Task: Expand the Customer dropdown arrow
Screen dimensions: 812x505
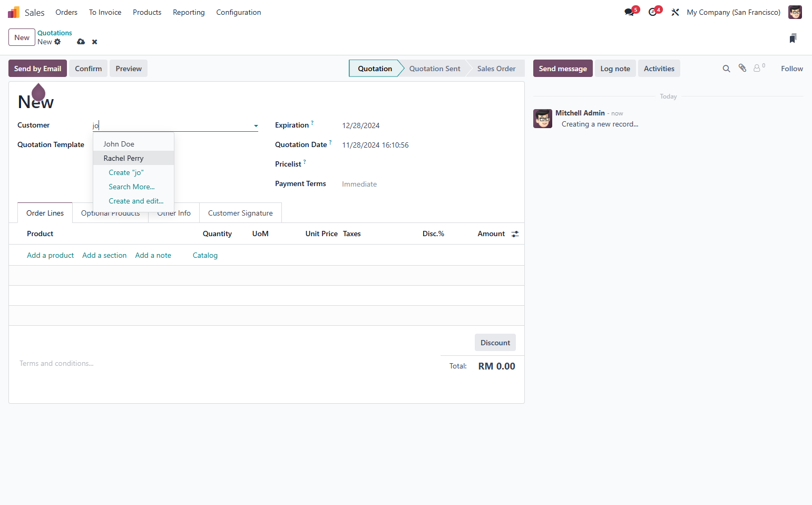Action: pos(256,125)
